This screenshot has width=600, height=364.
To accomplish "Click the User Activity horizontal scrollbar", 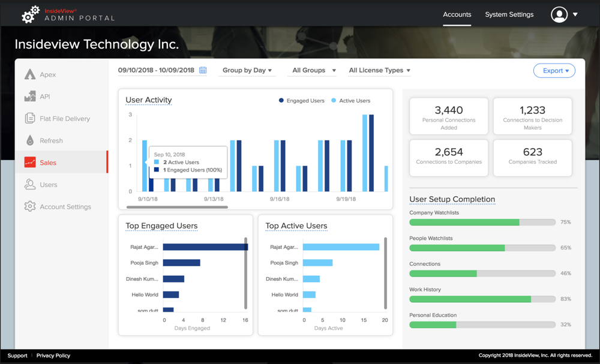I will click(x=177, y=207).
